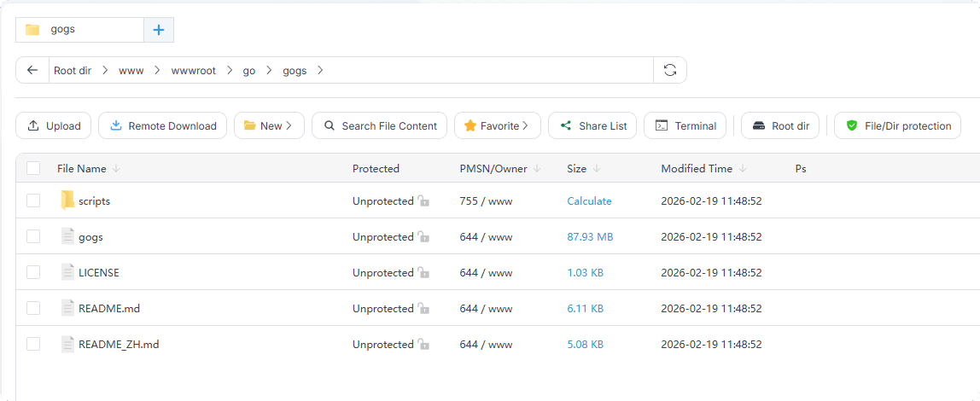
Task: Click the lock icon on LICENSE row
Action: (423, 273)
